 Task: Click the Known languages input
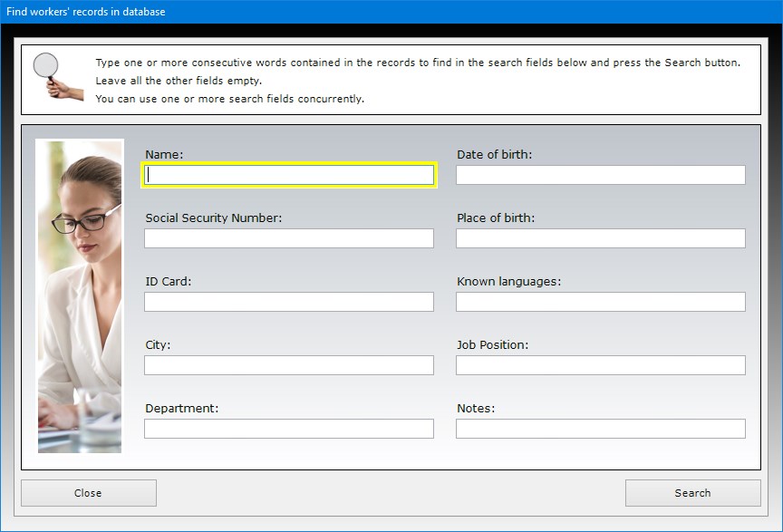[600, 302]
